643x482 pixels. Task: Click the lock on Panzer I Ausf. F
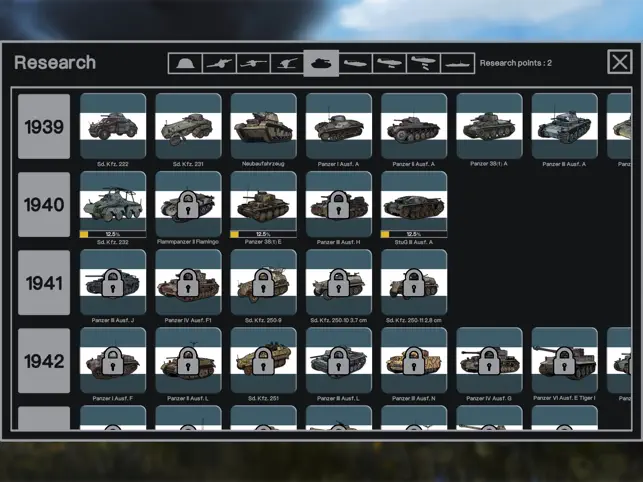point(113,361)
